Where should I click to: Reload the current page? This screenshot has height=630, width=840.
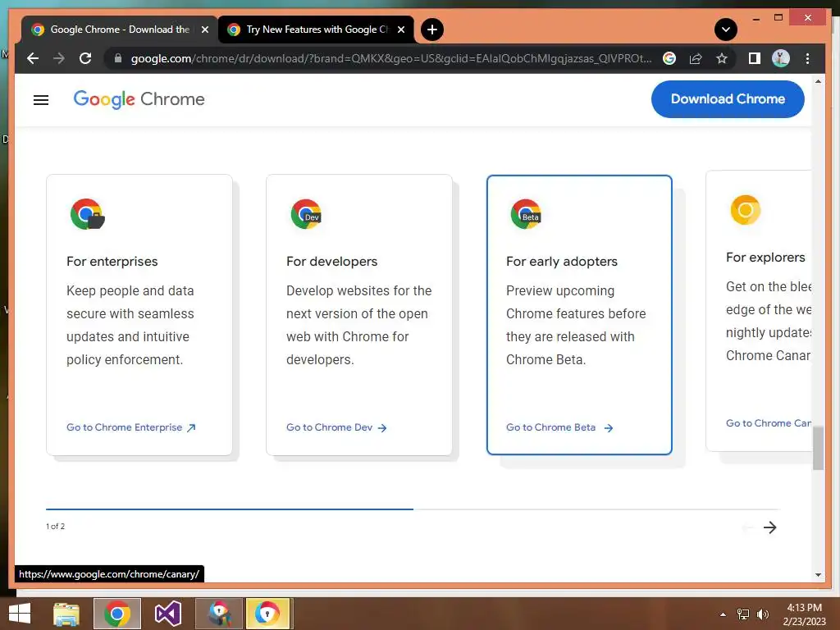click(85, 58)
